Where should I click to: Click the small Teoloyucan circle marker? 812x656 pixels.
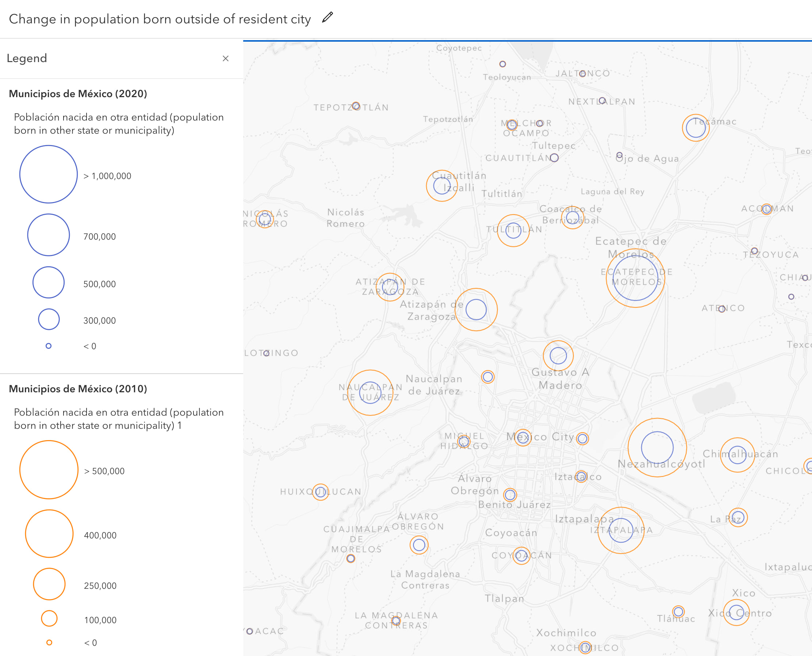click(x=503, y=64)
